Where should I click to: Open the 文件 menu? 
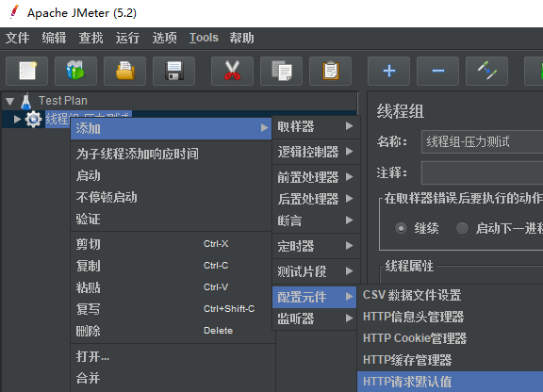17,38
